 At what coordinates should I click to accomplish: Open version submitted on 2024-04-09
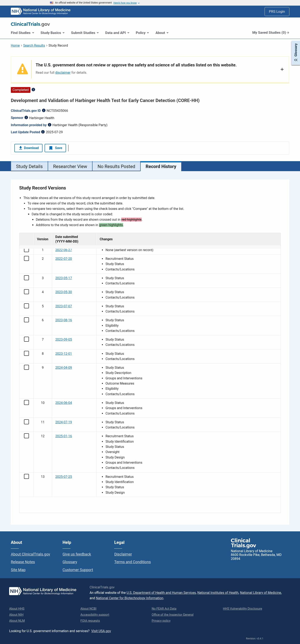(63, 367)
